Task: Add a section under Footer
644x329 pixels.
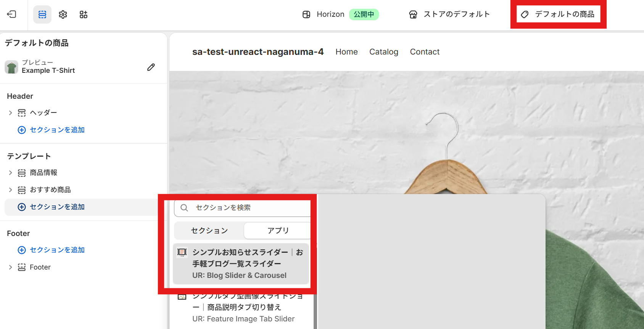Action: pos(51,250)
